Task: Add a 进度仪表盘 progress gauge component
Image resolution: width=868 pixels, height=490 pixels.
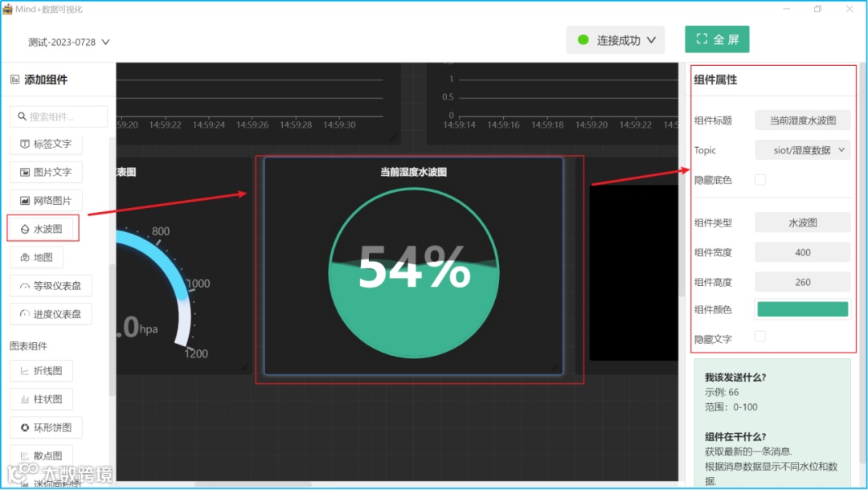Action: (51, 313)
